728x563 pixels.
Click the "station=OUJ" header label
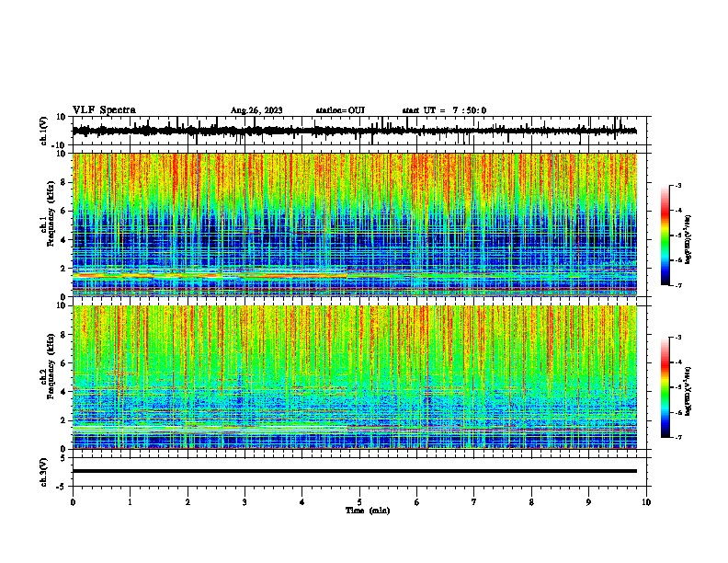(x=340, y=110)
